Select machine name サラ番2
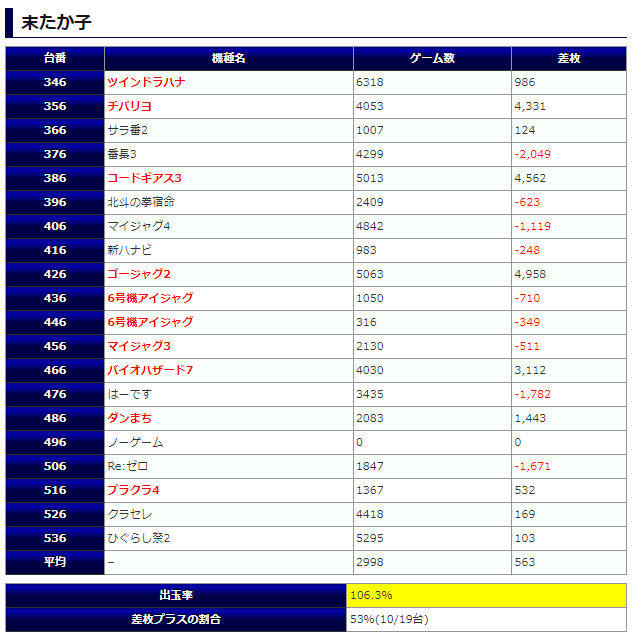The height and width of the screenshot is (642, 633). click(127, 130)
